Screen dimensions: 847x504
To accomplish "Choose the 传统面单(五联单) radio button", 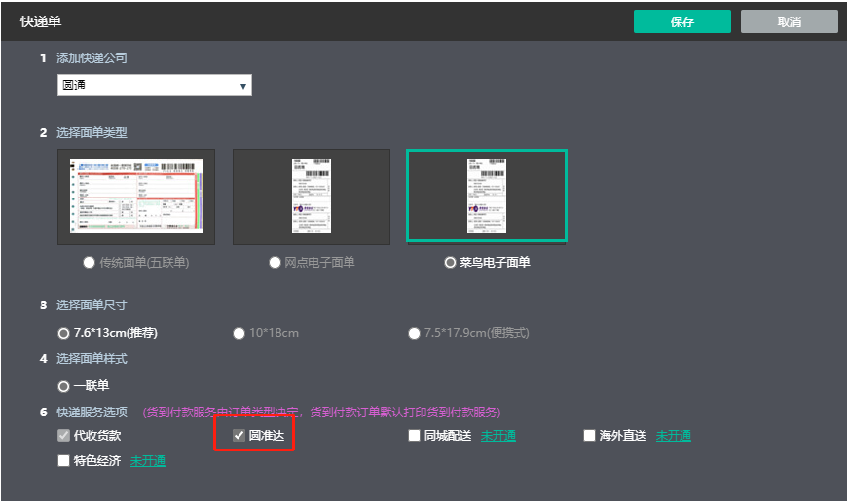I will tap(90, 263).
